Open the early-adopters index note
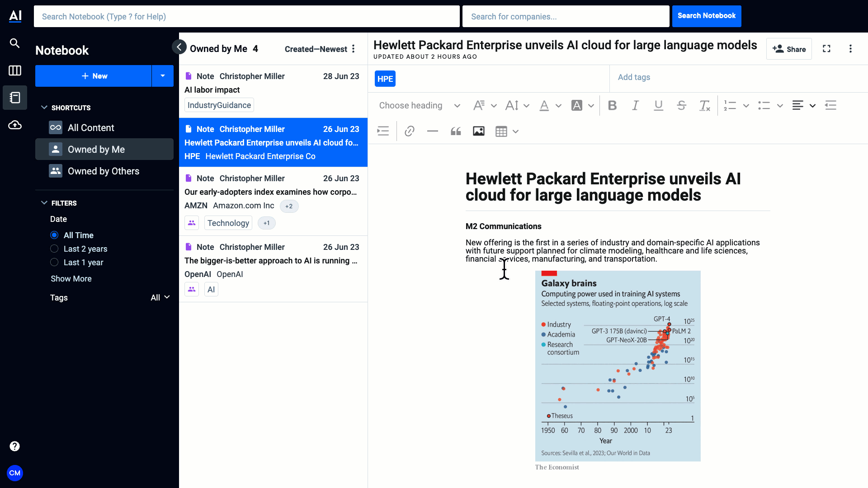Image resolution: width=868 pixels, height=488 pixels. pos(273,202)
